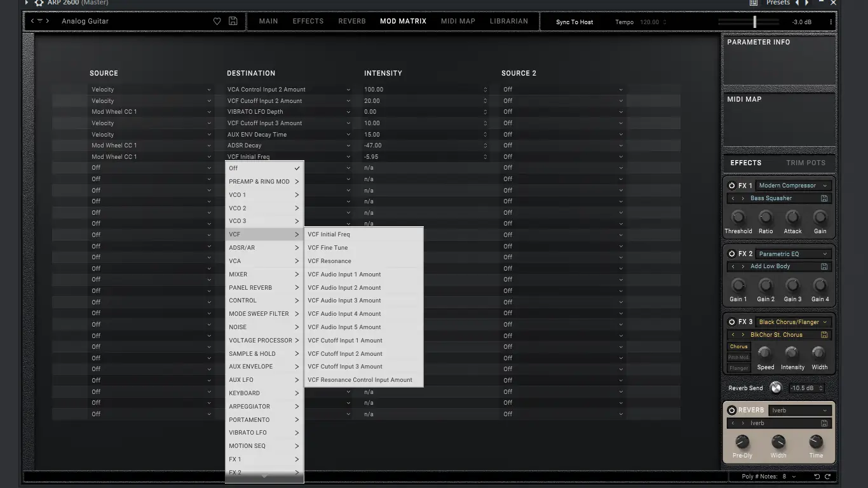The width and height of the screenshot is (868, 488).
Task: Select VCF Audio Input 1 Amount
Action: pos(363,274)
